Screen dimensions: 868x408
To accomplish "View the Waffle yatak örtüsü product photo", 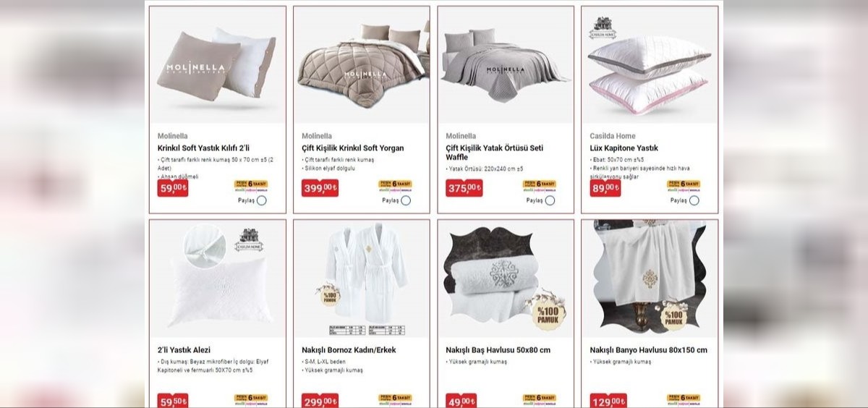I will pos(506,65).
